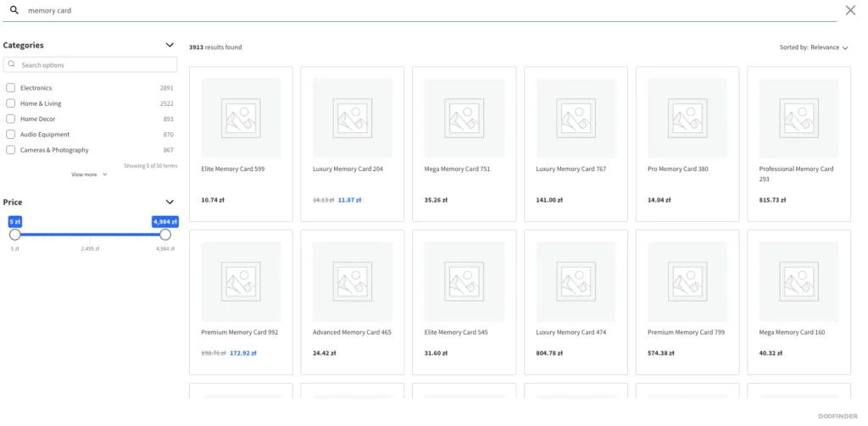Image resolution: width=868 pixels, height=426 pixels.
Task: Click the Mega Memory Card 751 title
Action: tap(457, 169)
